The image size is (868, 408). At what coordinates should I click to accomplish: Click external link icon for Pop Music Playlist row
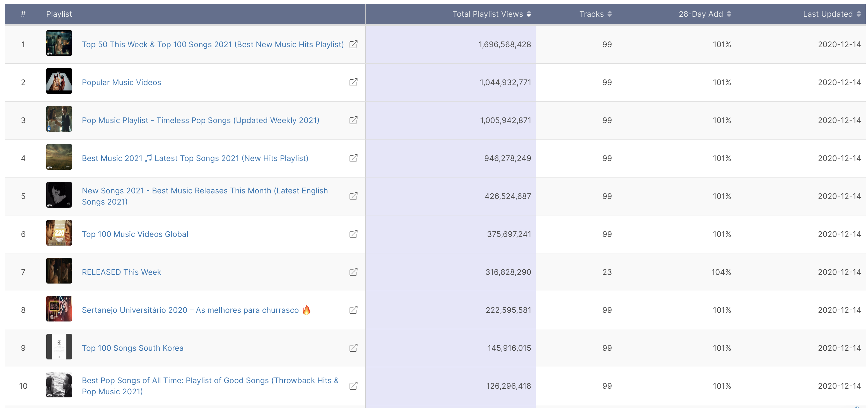[353, 120]
